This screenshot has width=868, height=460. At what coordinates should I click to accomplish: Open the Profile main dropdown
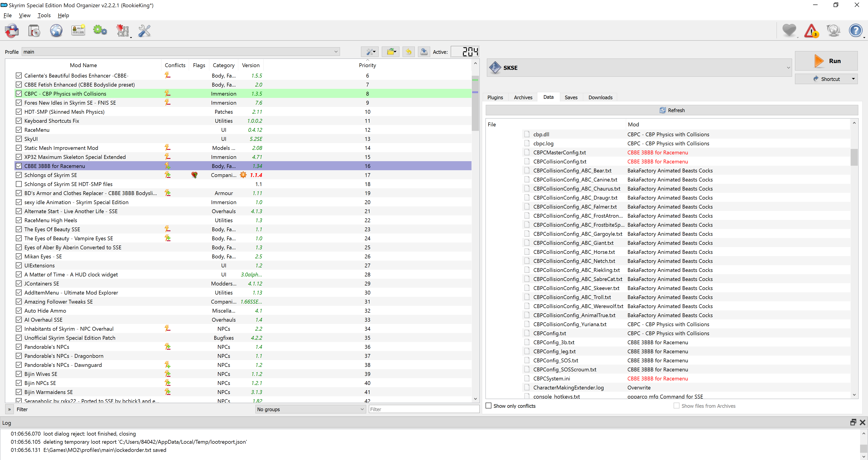point(181,52)
